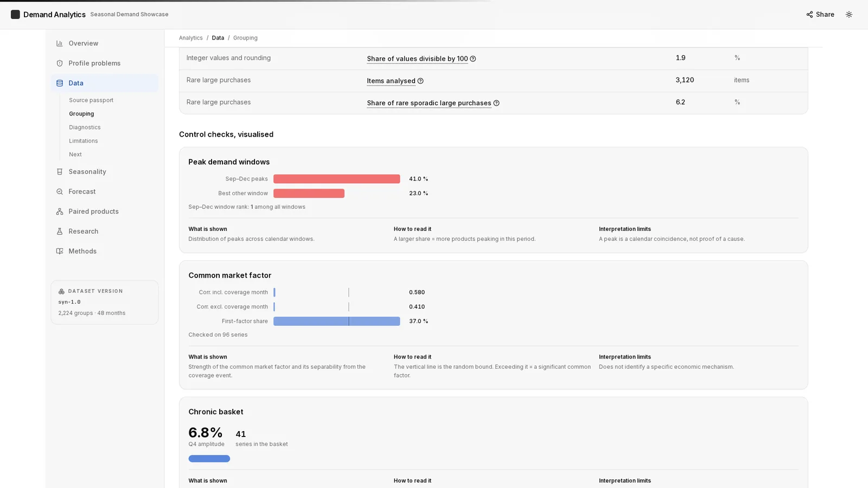Click help icon beside 'Share of rare sporadic large purchases'
Screen dimensions: 868x488
(496, 103)
